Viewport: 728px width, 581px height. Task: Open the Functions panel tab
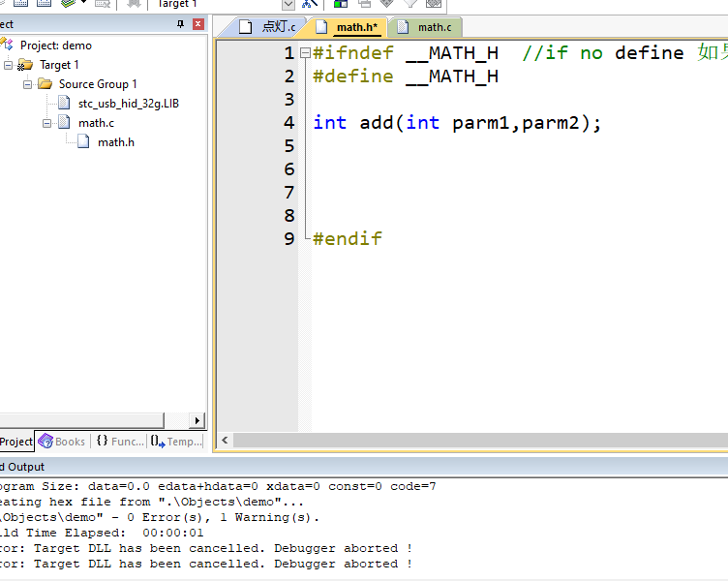(x=120, y=442)
